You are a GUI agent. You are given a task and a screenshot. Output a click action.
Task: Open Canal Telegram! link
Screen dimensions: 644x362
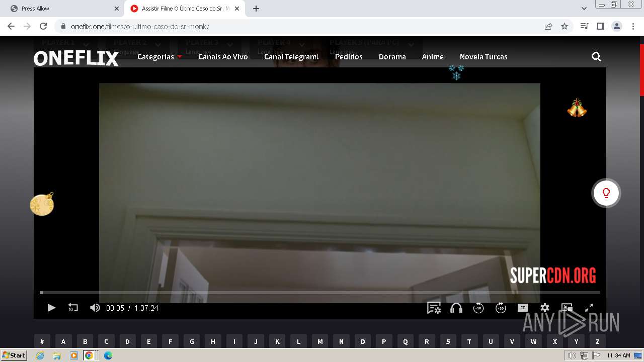(x=291, y=57)
